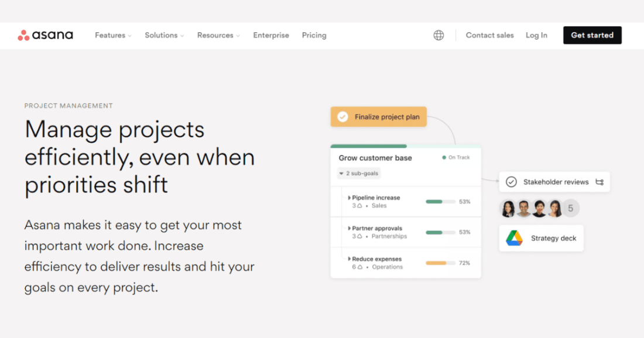Click the Partnerships team label
The width and height of the screenshot is (644, 338).
click(389, 236)
